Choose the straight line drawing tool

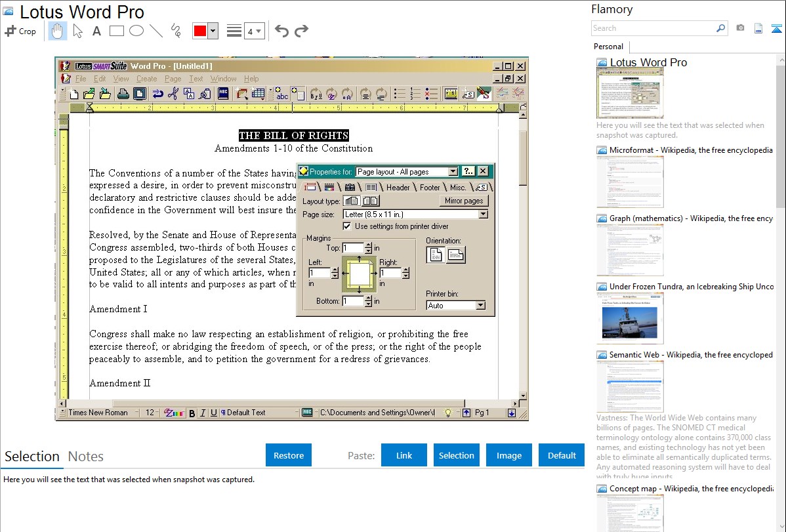tap(156, 31)
